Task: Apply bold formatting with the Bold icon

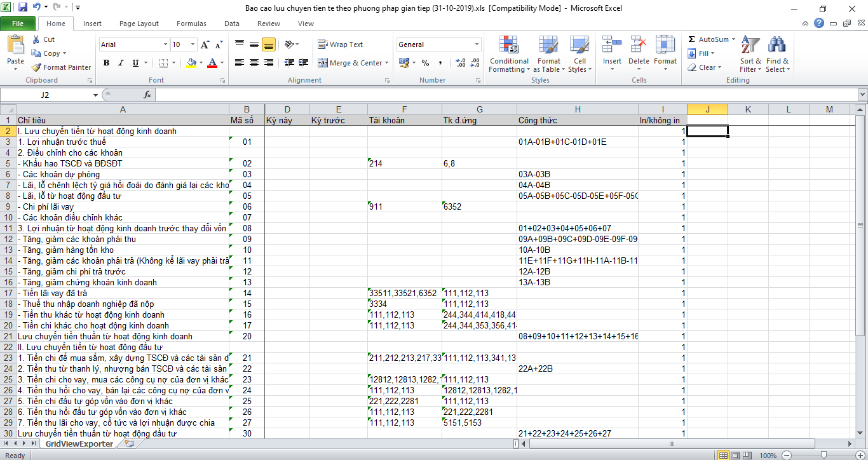Action: pyautogui.click(x=106, y=63)
